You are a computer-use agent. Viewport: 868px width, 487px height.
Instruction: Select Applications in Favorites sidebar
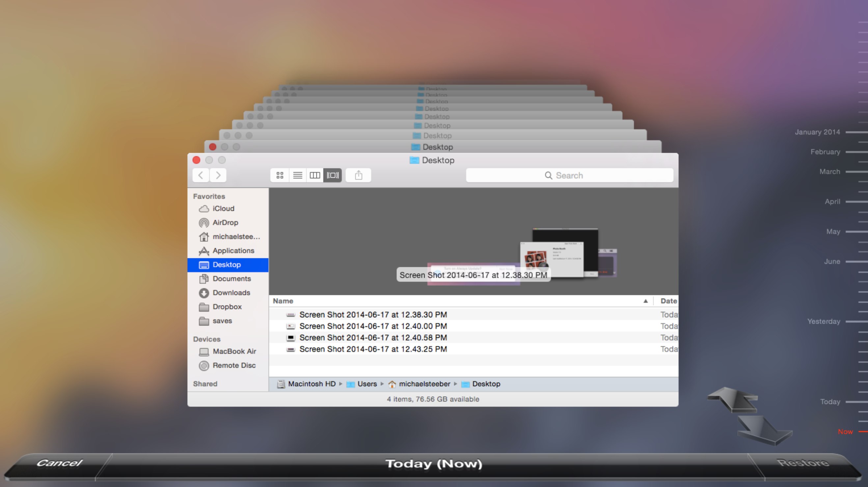(233, 250)
